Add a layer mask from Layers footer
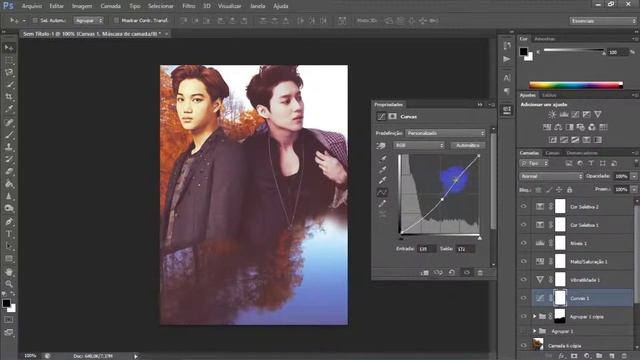Image resolution: width=640 pixels, height=360 pixels. [574, 356]
